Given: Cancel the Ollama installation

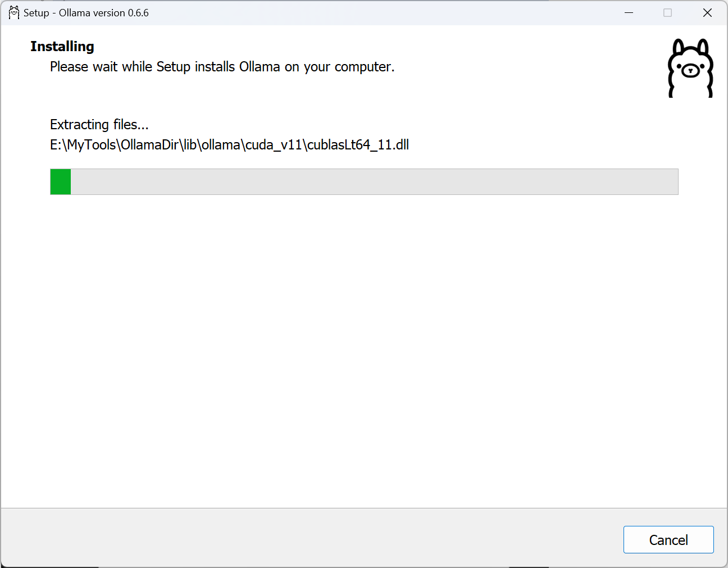Looking at the screenshot, I should (x=668, y=539).
